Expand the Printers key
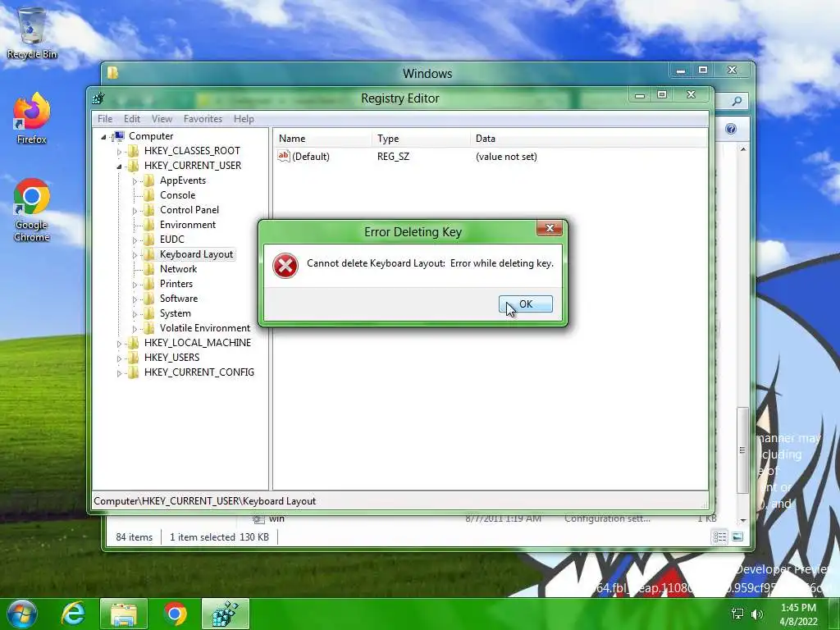 (135, 285)
